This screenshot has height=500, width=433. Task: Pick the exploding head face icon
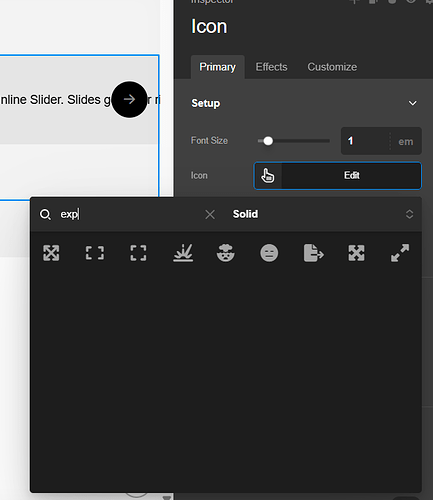[x=226, y=253]
